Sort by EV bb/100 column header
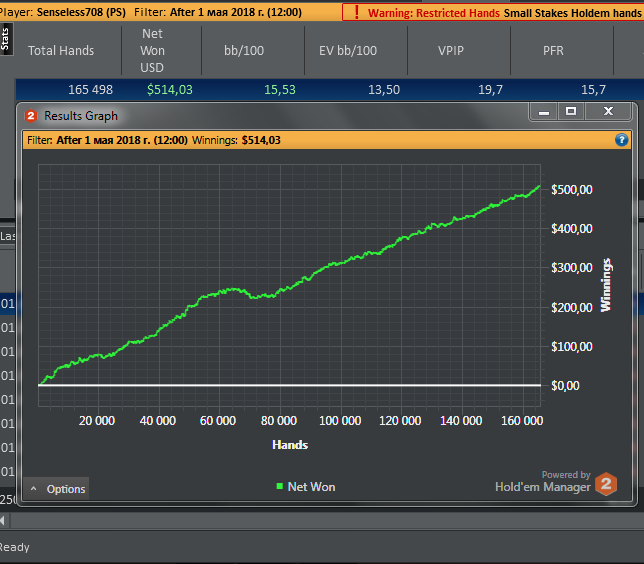Screen dimensions: 644x564 click(347, 51)
